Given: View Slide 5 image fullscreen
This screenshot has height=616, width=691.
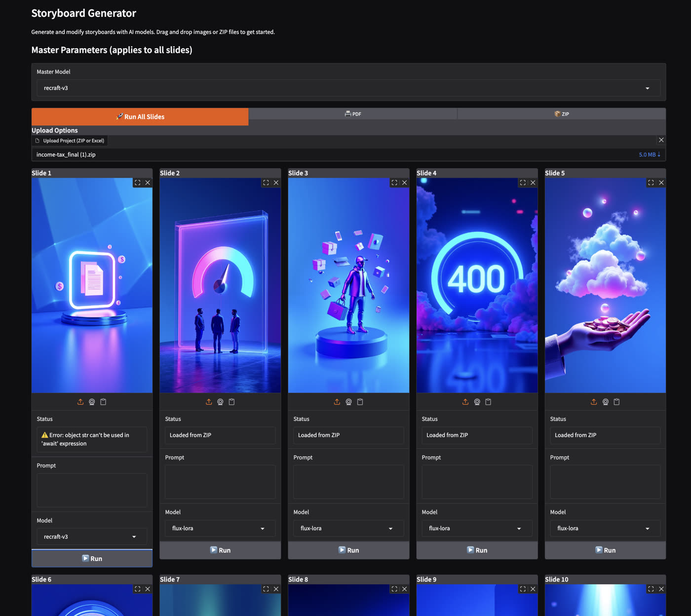Looking at the screenshot, I should [x=651, y=183].
